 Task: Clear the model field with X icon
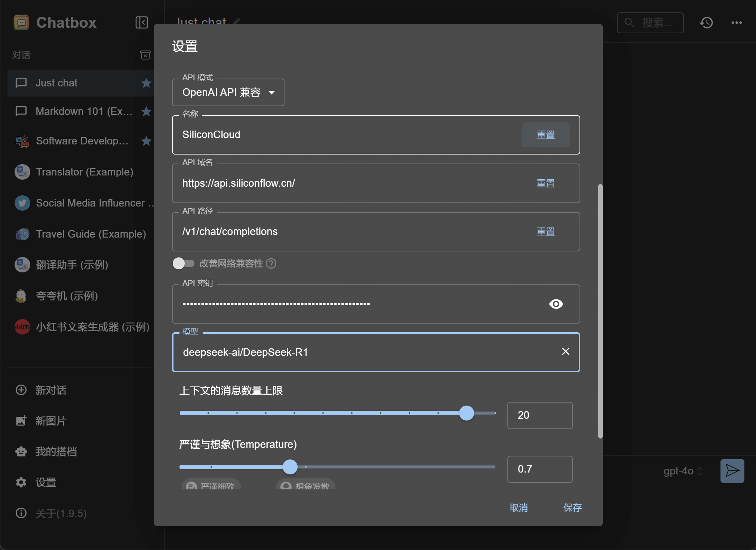[565, 351]
